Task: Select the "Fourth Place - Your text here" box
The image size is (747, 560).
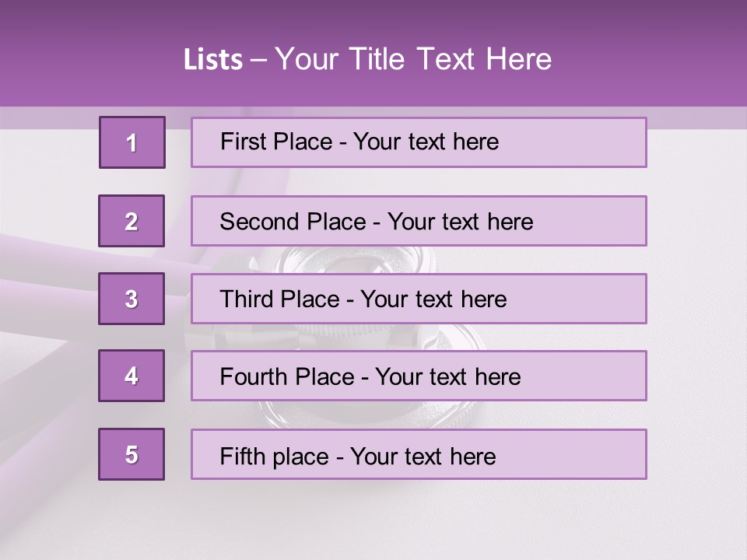Action: pos(419,376)
